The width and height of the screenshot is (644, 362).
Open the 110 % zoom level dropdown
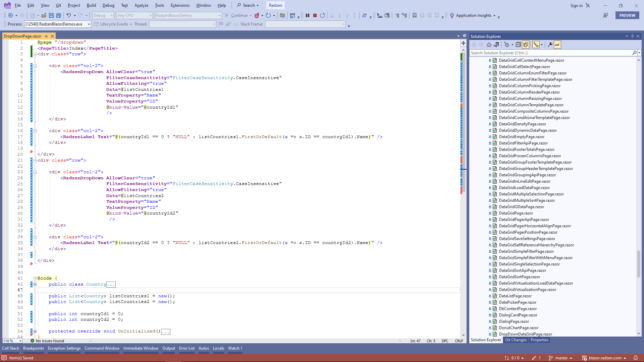pos(20,341)
